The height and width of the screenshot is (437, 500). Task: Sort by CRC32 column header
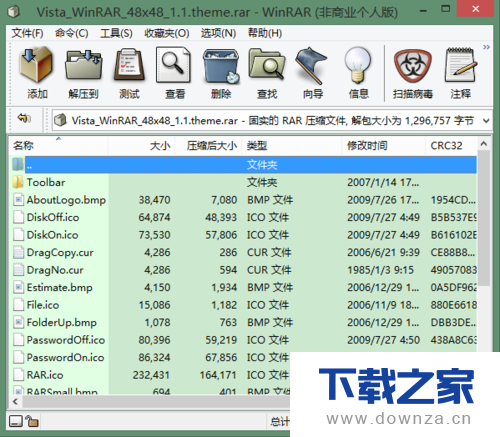point(451,145)
